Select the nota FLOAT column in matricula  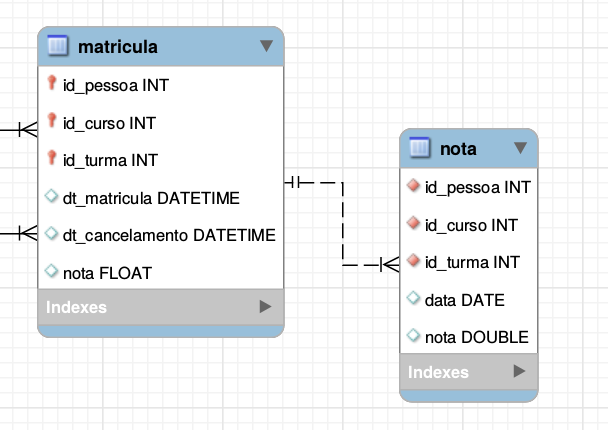107,271
